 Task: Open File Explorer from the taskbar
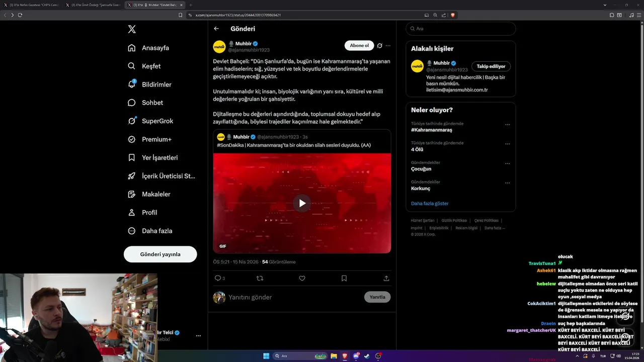pos(334,356)
